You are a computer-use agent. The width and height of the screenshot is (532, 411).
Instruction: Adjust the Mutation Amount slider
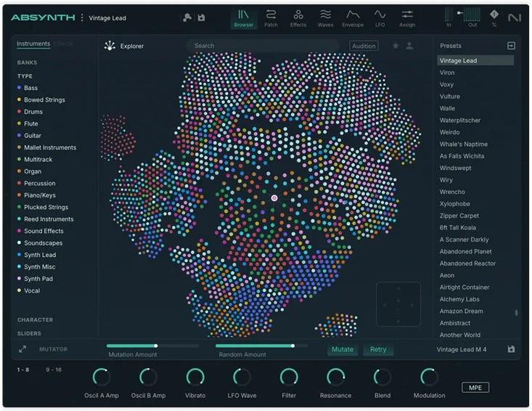152,346
